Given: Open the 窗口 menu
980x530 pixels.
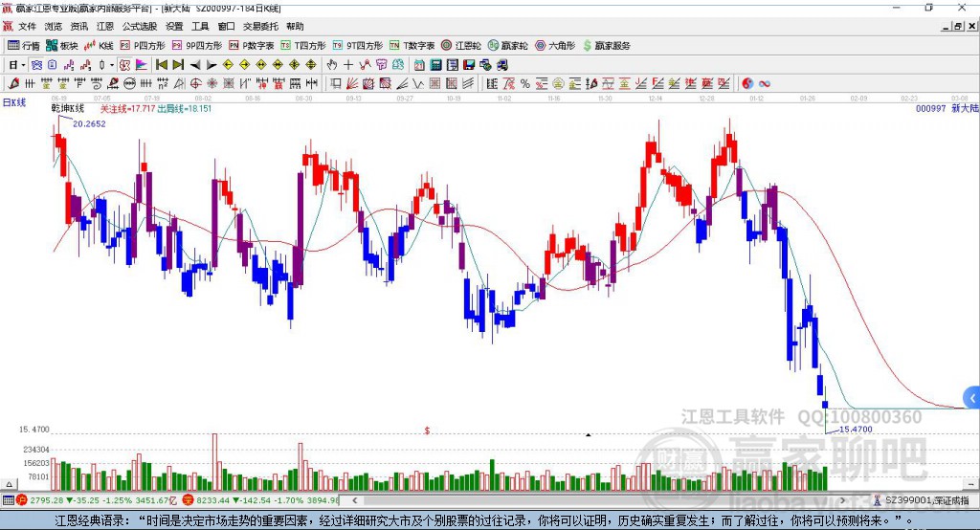Looking at the screenshot, I should 226,26.
